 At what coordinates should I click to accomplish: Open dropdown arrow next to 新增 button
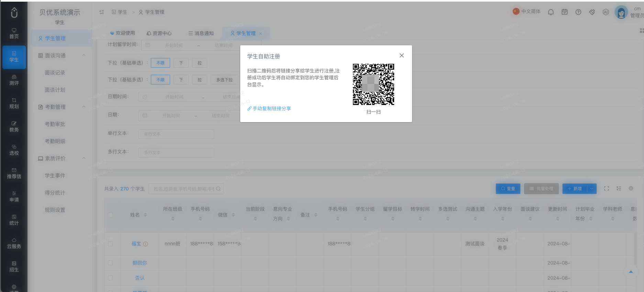pyautogui.click(x=592, y=189)
